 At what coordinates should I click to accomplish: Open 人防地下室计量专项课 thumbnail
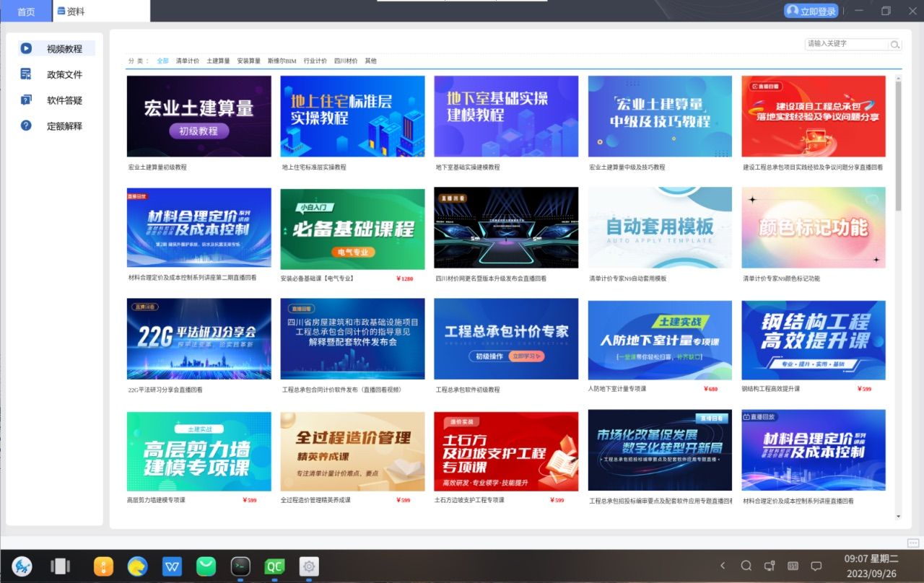click(660, 339)
